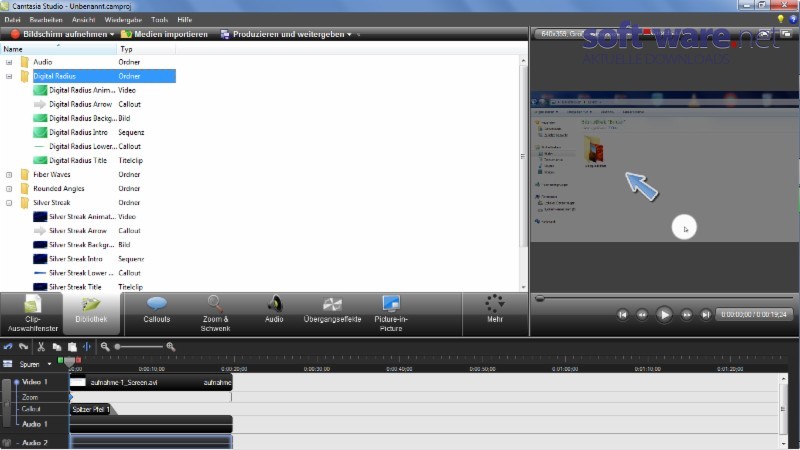Click the Copy icon in timeline toolbar

pyautogui.click(x=57, y=347)
